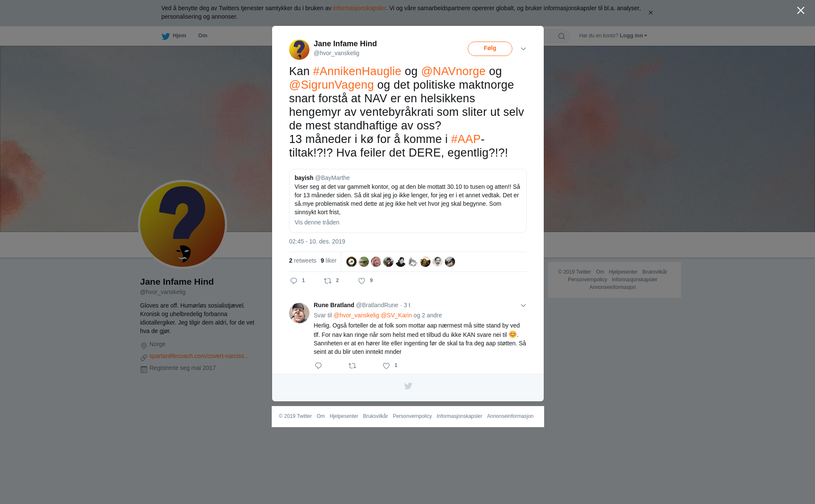Screen dimensions: 815x504
Task: Click reply icon on Rune Bratland's comment
Action: pyautogui.click(x=318, y=366)
